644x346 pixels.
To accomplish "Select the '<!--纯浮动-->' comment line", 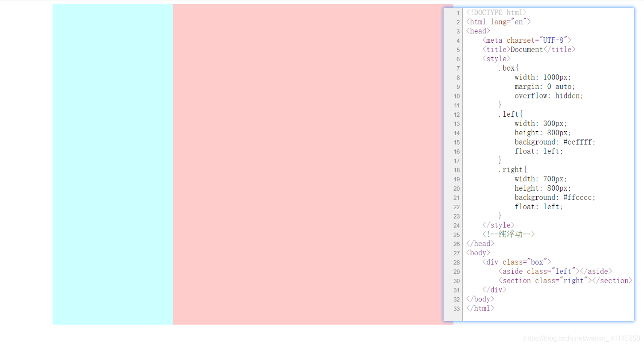I will [x=509, y=234].
